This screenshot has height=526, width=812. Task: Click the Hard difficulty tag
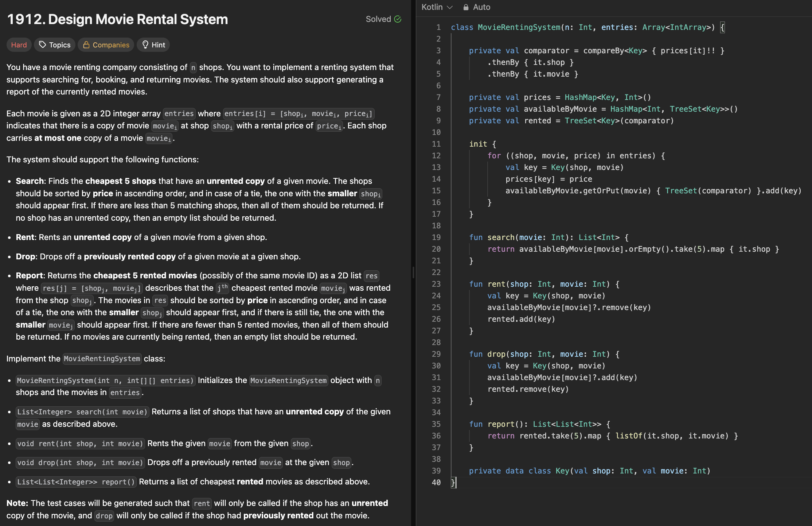tap(19, 45)
